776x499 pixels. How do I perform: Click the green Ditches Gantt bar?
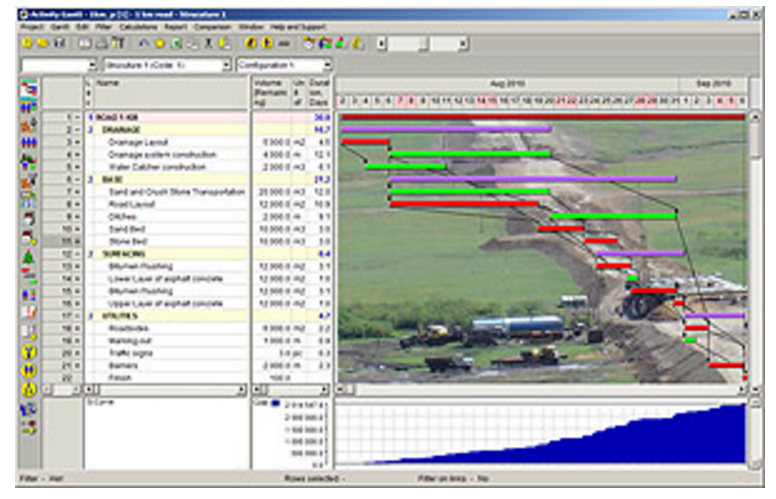[613, 216]
